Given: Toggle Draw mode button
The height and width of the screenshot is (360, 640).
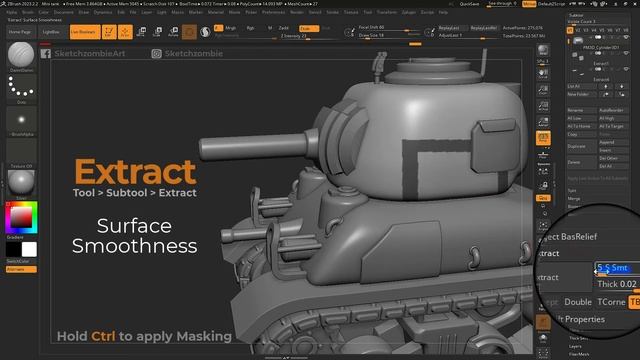Looking at the screenshot, I should 125,32.
